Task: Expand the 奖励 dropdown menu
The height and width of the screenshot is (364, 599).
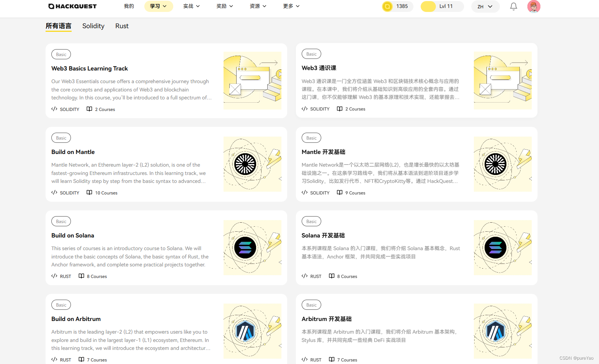Action: (225, 6)
